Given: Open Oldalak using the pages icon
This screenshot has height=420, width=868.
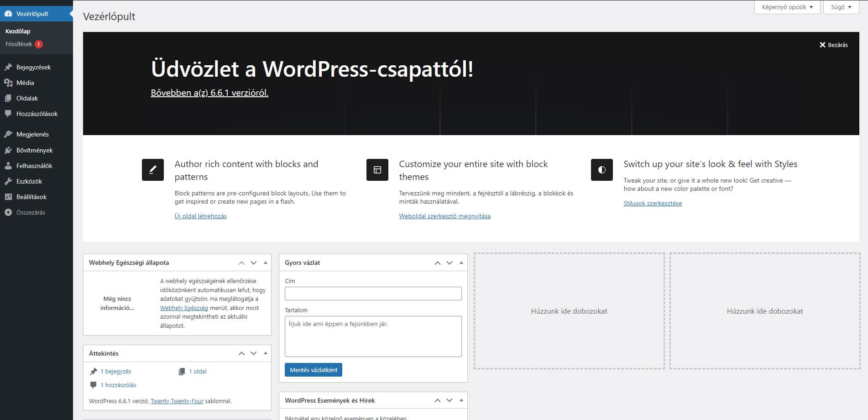Looking at the screenshot, I should [x=8, y=98].
